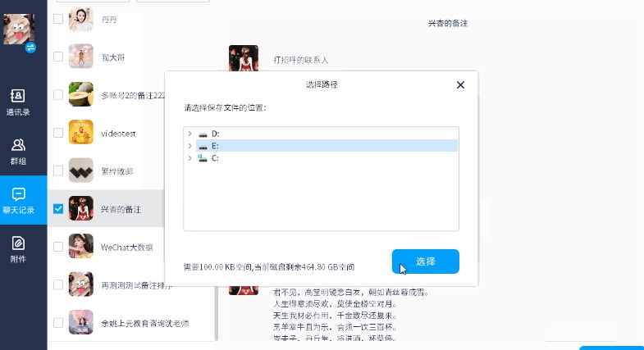This screenshot has width=644, height=350.
Task: Select the 余姚上元教育咨询沈老师 contact name
Action: click(145, 323)
